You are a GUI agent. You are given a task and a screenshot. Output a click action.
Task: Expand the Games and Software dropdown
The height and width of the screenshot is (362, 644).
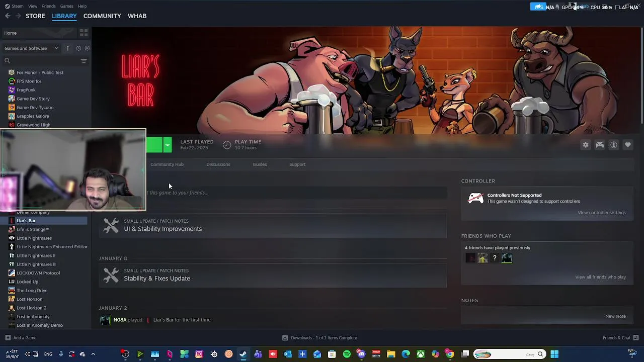pyautogui.click(x=31, y=48)
